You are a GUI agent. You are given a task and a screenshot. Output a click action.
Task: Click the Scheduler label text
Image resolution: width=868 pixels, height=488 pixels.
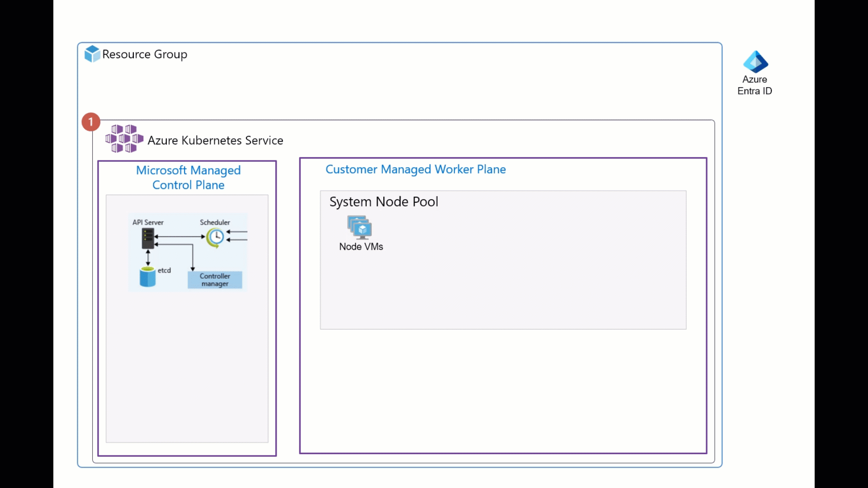click(x=215, y=222)
